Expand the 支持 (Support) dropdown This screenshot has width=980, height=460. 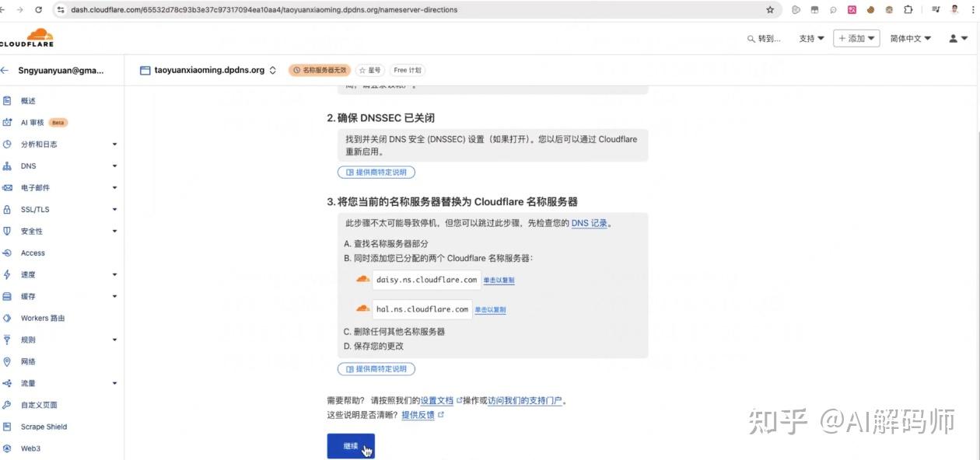point(810,37)
